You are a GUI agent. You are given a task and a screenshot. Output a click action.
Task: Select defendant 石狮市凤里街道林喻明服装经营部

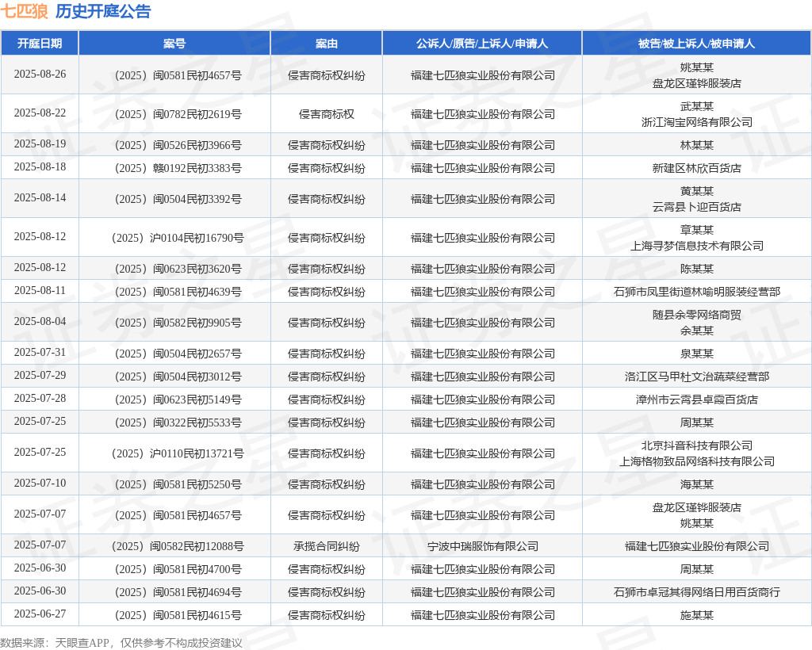[696, 292]
